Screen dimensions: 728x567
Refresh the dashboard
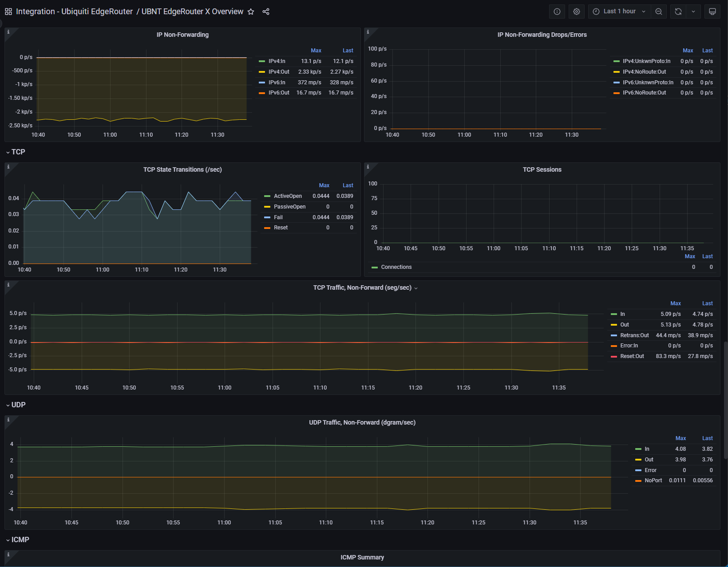tap(678, 12)
